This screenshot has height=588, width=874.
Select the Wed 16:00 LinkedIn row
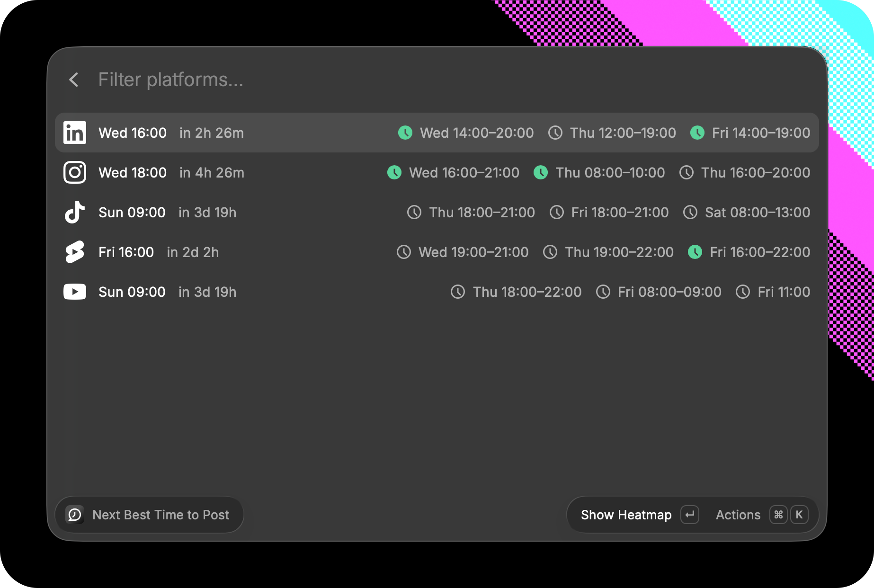coord(437,133)
